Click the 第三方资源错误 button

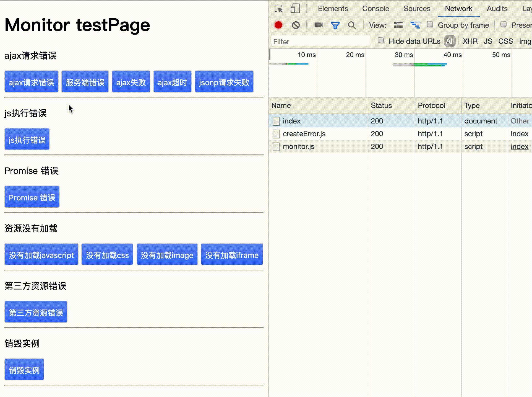coord(36,312)
